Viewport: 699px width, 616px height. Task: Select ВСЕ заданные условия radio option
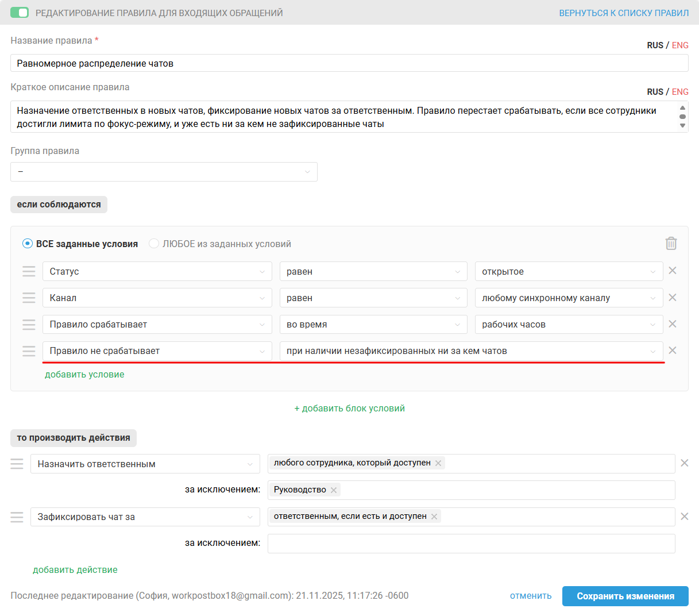pos(28,244)
